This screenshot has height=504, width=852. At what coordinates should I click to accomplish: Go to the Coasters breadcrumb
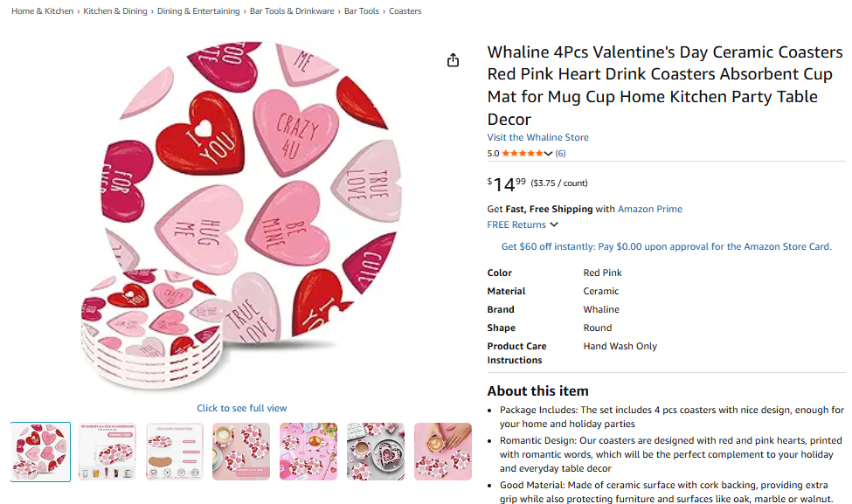click(405, 11)
